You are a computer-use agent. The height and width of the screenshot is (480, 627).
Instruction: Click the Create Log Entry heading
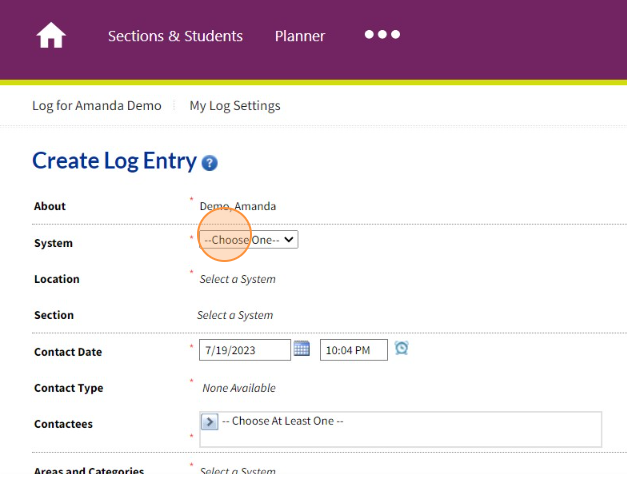114,161
